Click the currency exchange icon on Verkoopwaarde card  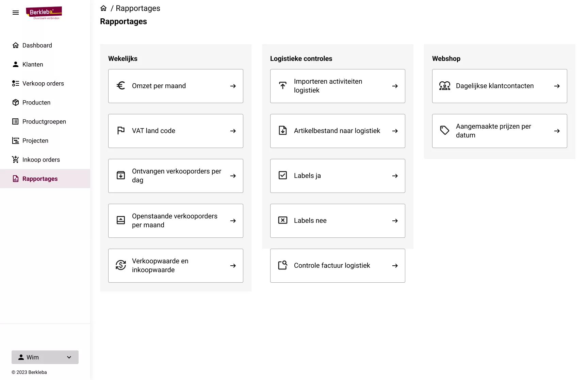[121, 265]
